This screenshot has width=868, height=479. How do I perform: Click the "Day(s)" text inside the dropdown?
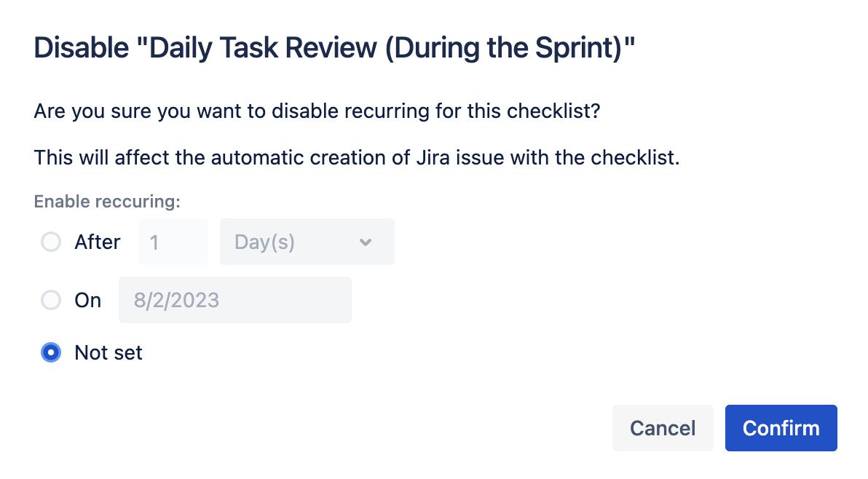(264, 242)
